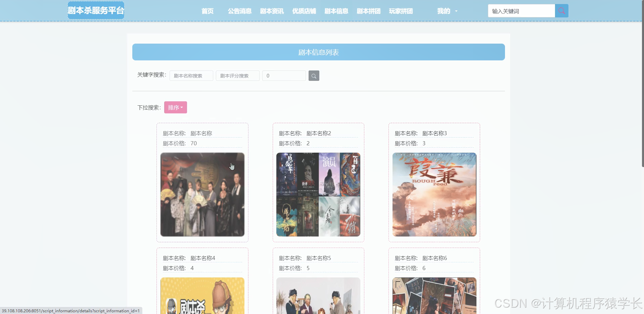Go to 首页 in the navigation
This screenshot has height=314, width=644.
click(207, 11)
